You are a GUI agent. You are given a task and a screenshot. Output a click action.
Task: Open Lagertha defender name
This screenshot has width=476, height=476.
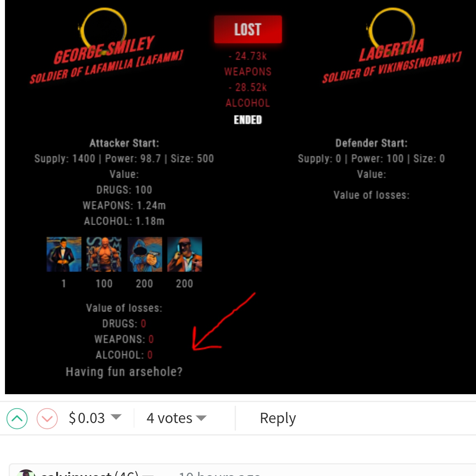(x=392, y=50)
